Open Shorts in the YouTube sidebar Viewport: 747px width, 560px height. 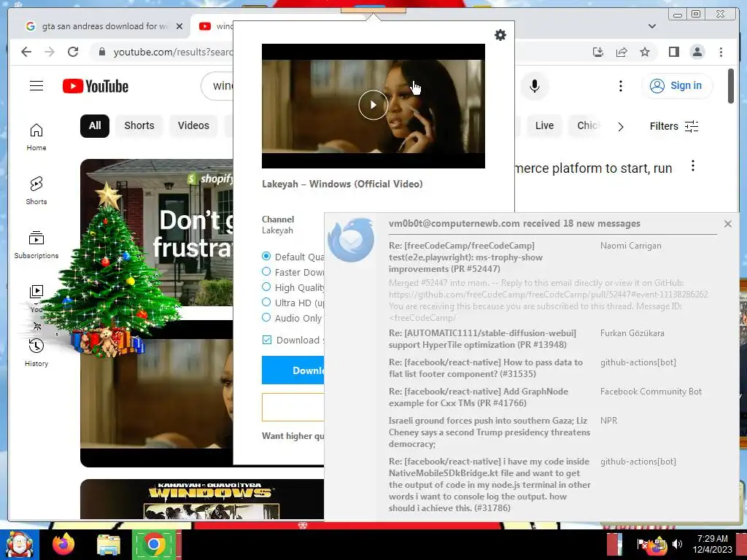36,191
